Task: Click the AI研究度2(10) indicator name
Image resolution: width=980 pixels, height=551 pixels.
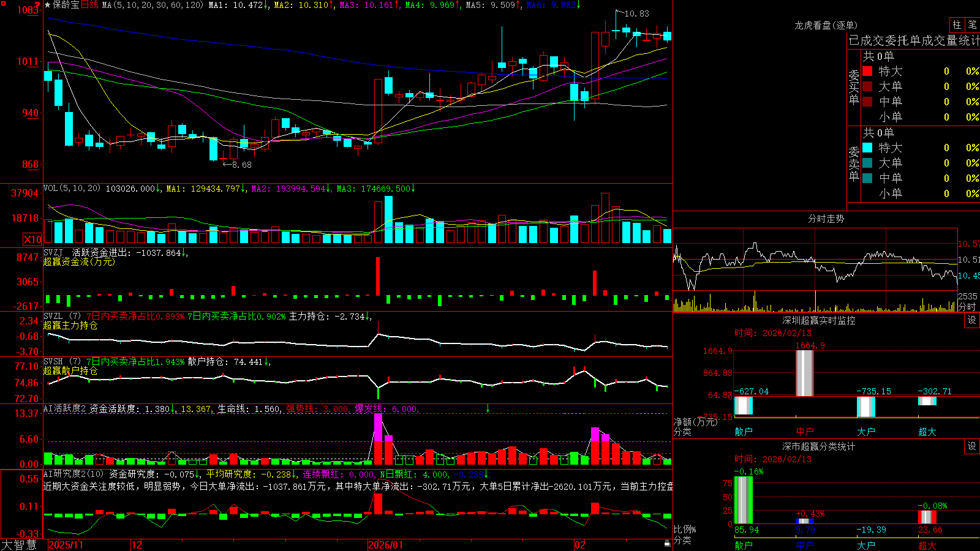Action: pos(73,474)
